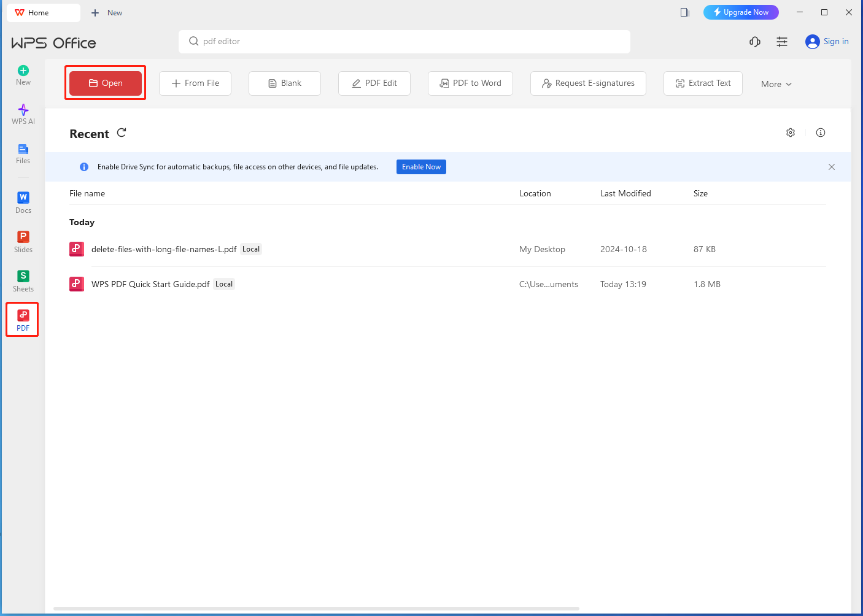The image size is (863, 616).
Task: Click Local tag on delete-files-with-long-file-names-L.pdf
Action: click(251, 249)
